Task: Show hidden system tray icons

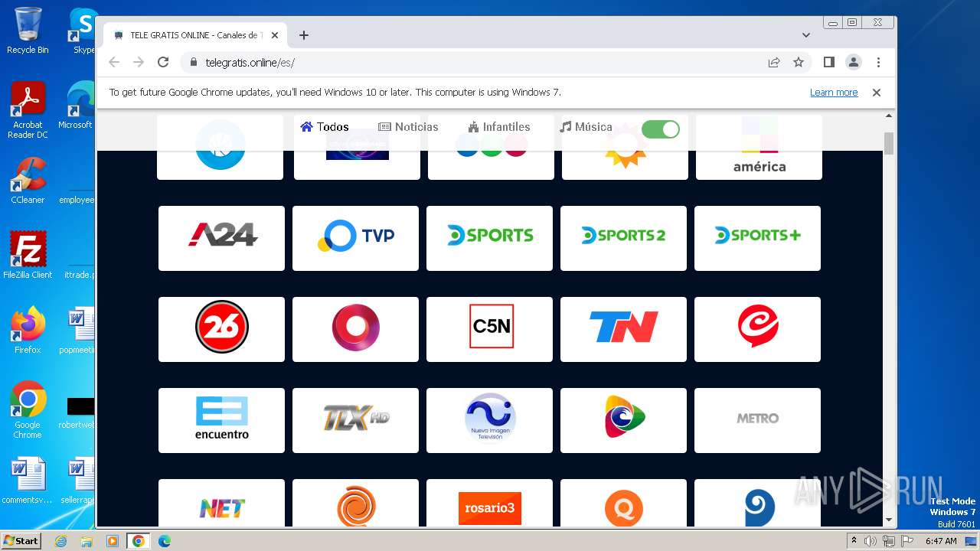Action: tap(854, 541)
